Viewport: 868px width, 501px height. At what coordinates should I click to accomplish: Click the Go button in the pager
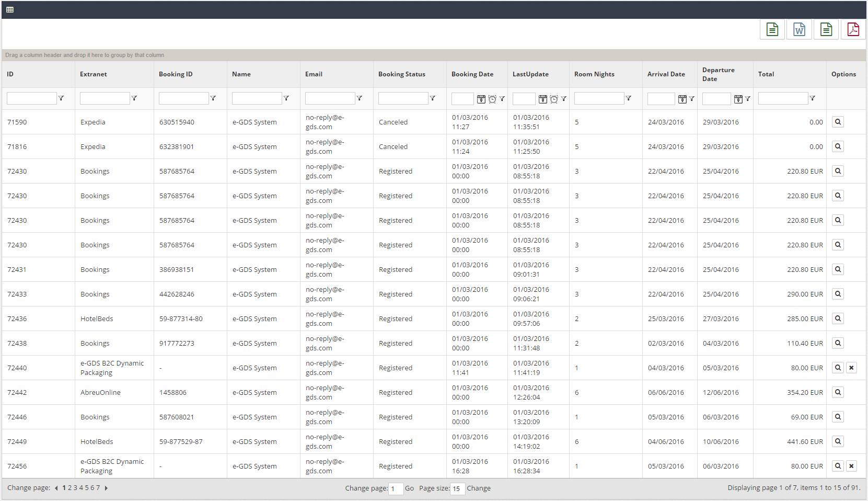[409, 488]
